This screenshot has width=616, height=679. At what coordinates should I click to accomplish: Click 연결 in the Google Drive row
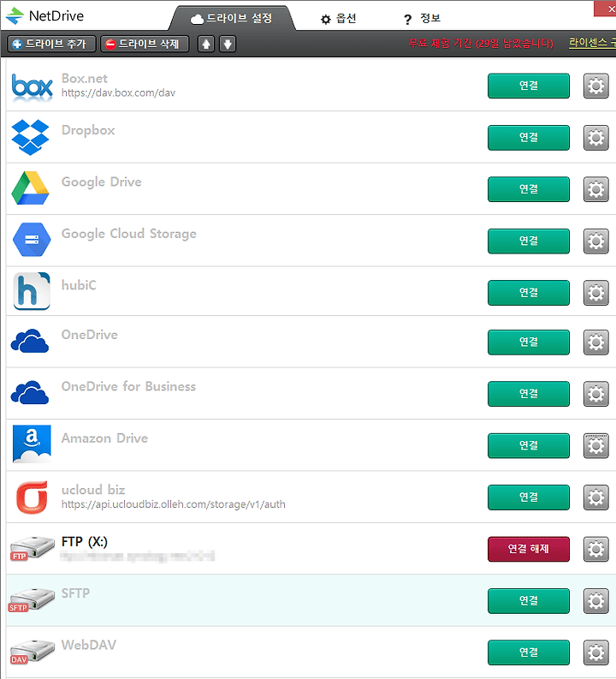pyautogui.click(x=528, y=189)
